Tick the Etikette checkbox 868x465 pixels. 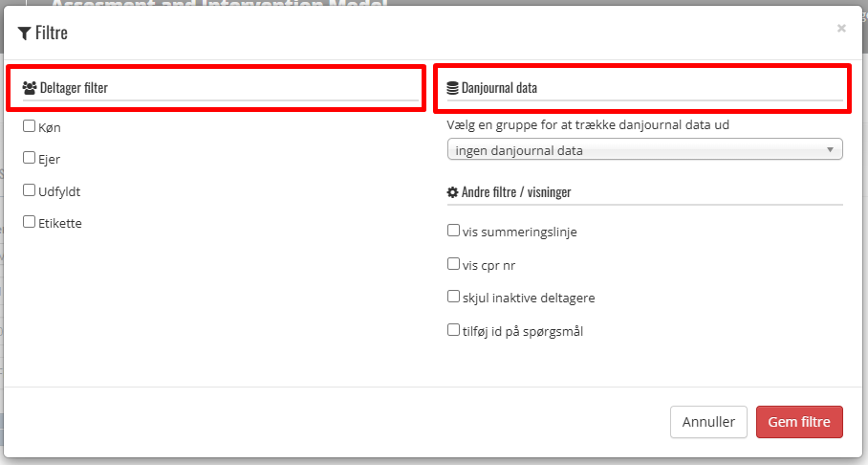pyautogui.click(x=30, y=223)
